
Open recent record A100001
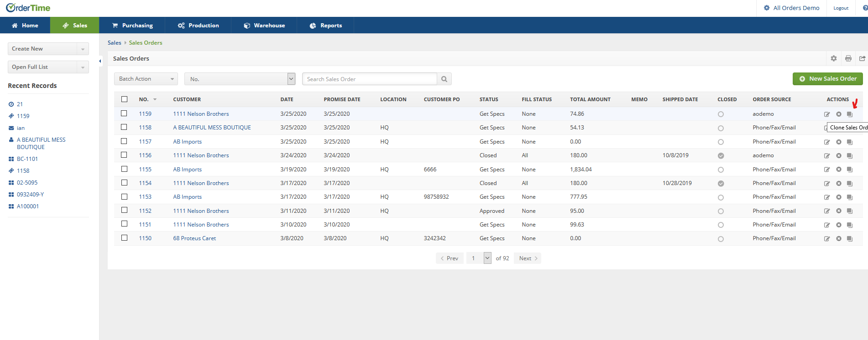[x=28, y=206]
